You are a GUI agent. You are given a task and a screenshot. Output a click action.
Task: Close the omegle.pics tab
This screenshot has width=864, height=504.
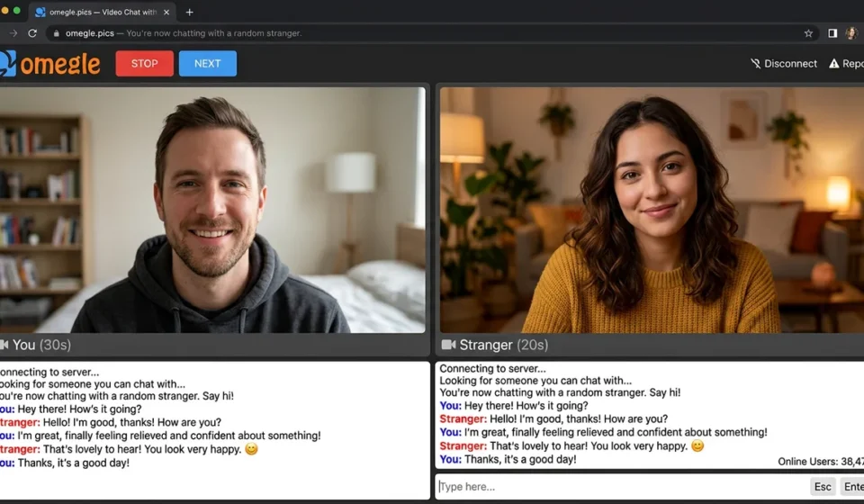pos(166,12)
